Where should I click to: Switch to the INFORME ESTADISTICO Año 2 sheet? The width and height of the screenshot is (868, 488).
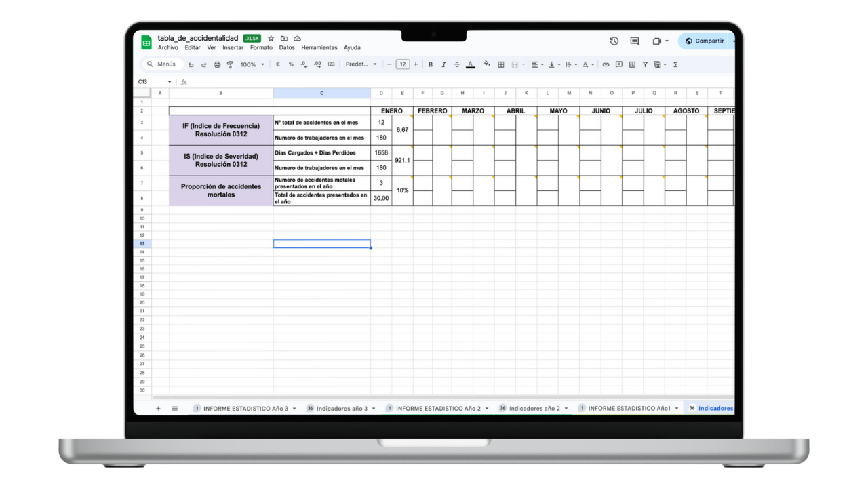pyautogui.click(x=437, y=408)
